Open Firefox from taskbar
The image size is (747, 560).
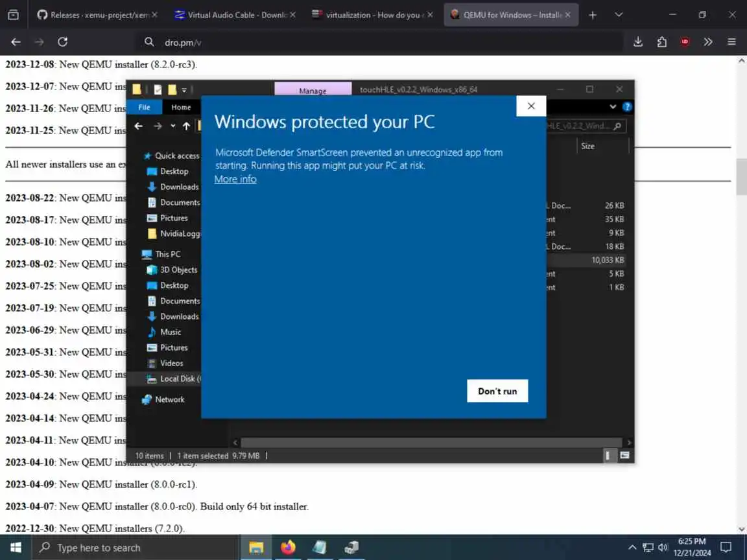click(288, 548)
